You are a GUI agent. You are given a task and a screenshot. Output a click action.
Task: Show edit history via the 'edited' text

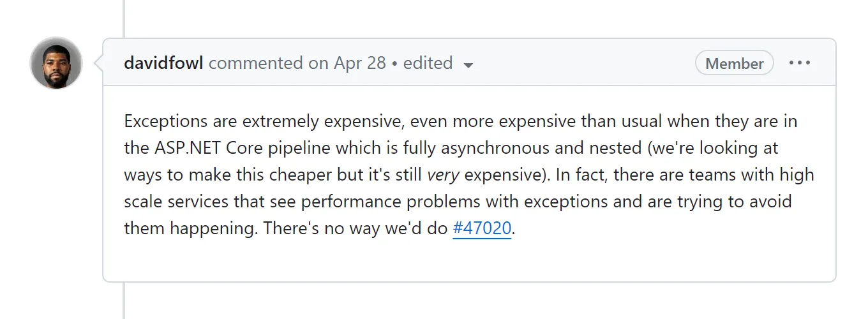[x=428, y=63]
